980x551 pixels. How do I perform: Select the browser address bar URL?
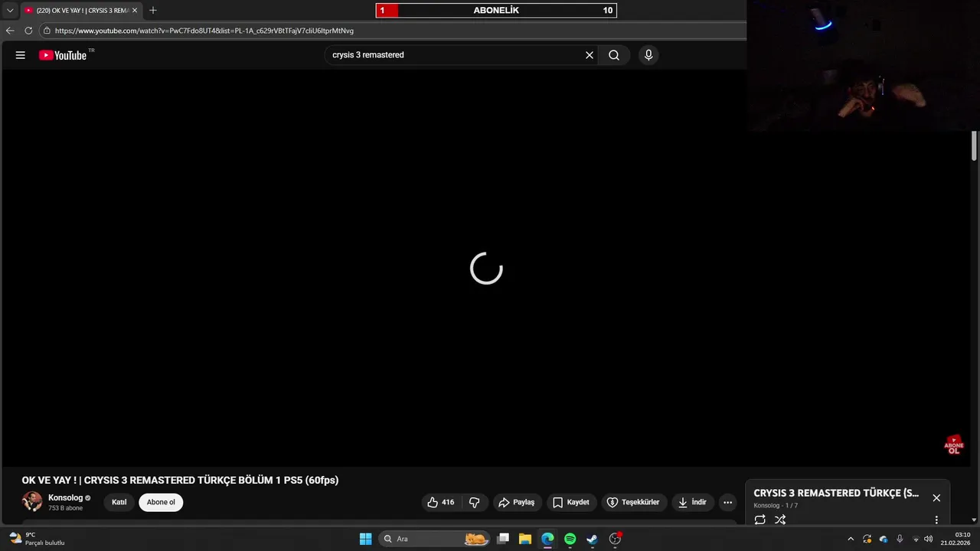click(204, 31)
